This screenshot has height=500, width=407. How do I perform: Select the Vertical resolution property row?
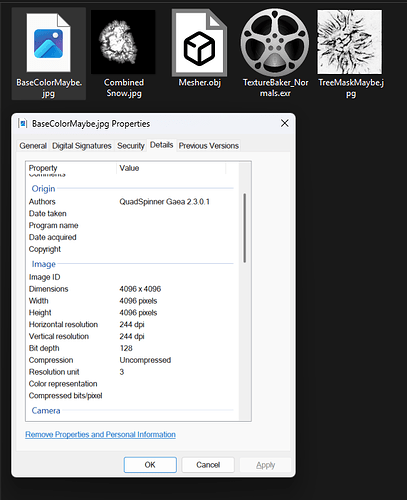(132, 336)
